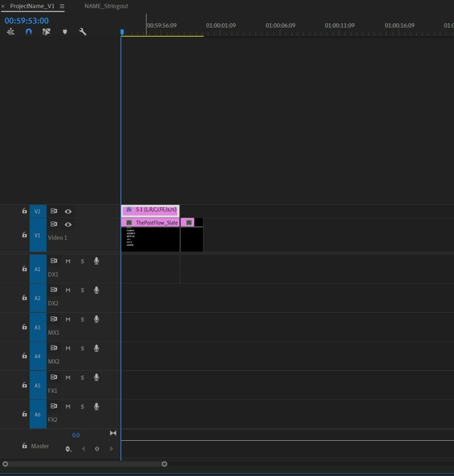
Task: Click previous keyframe arrow on Master track
Action: (x=83, y=449)
